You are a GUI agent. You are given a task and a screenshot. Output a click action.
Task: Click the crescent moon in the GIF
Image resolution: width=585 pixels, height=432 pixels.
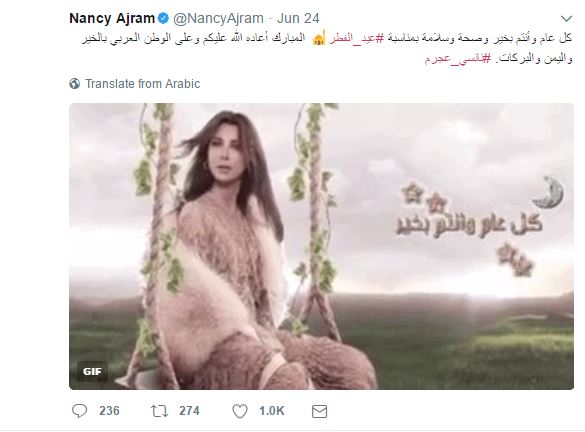[548, 192]
